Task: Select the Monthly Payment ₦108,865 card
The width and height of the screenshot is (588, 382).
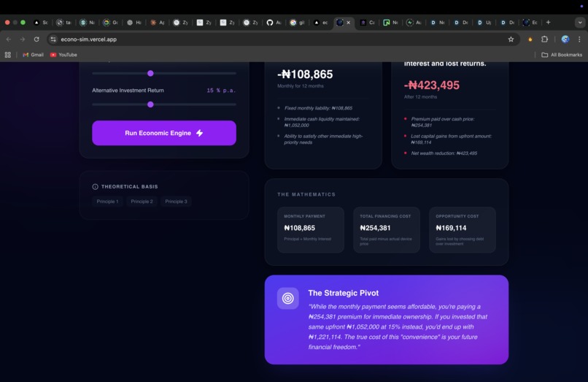Action: tap(311, 229)
